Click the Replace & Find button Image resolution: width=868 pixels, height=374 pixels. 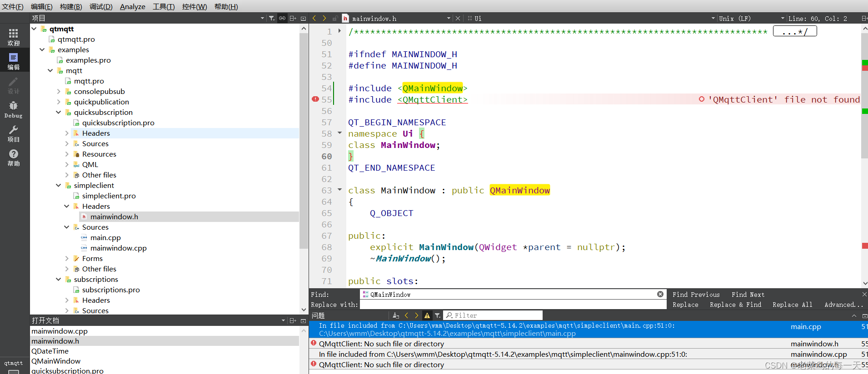(735, 305)
